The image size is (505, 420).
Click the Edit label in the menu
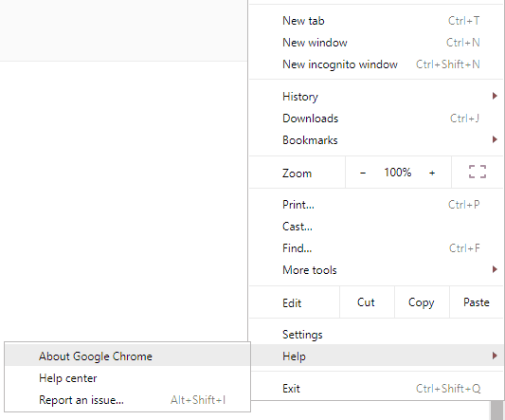coord(292,303)
